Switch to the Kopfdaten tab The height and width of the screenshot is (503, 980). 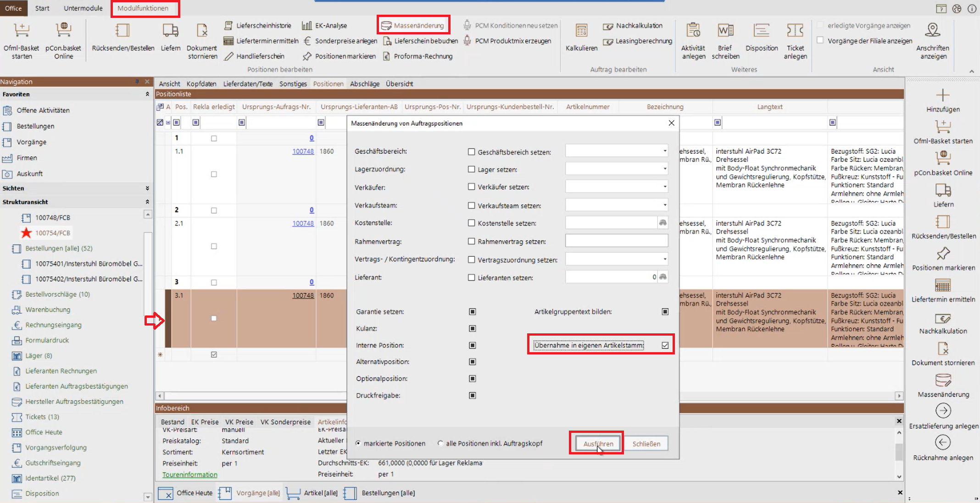point(201,84)
